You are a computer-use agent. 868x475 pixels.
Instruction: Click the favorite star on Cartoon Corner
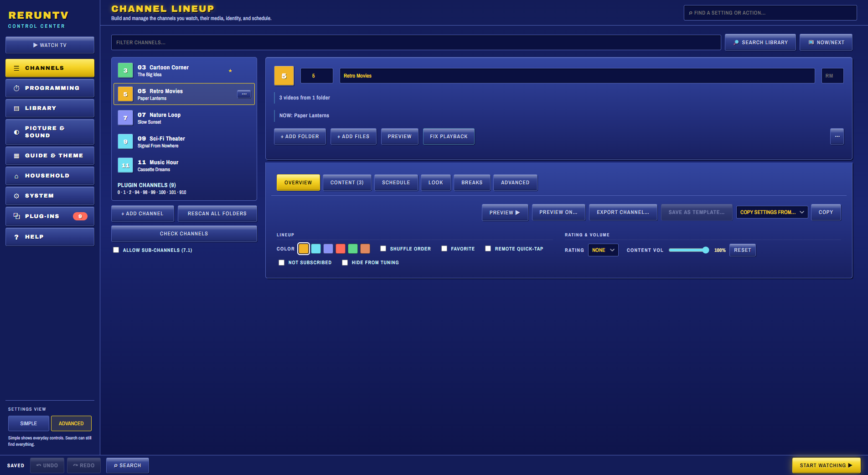tap(230, 71)
